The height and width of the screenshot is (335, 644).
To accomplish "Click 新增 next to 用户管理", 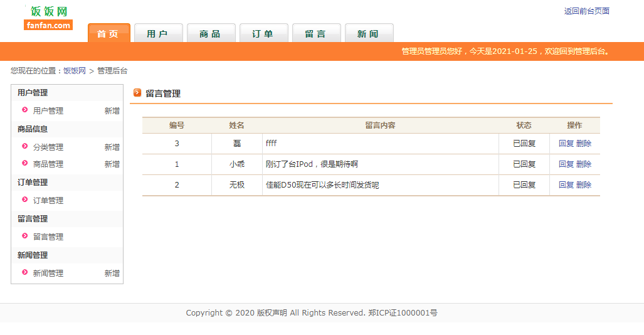I will tap(112, 110).
